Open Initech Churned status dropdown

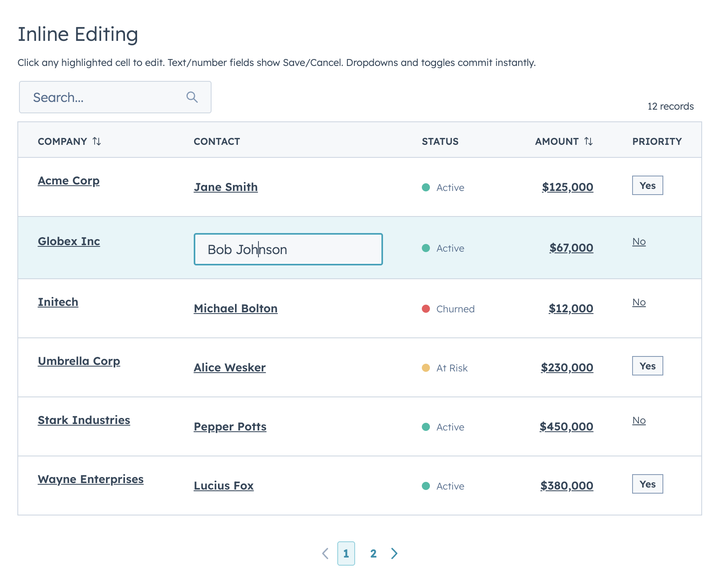[x=448, y=309]
